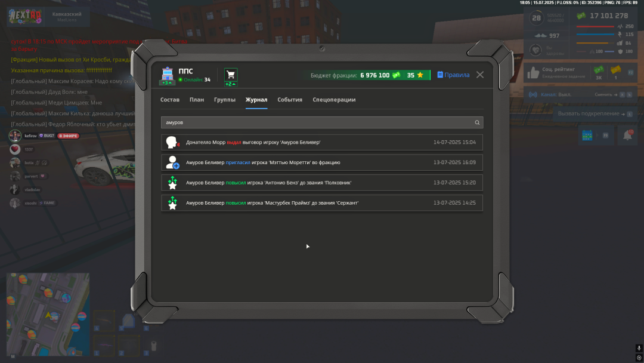Click the cash icon beside 17 101 278
The image size is (644, 363).
[581, 16]
